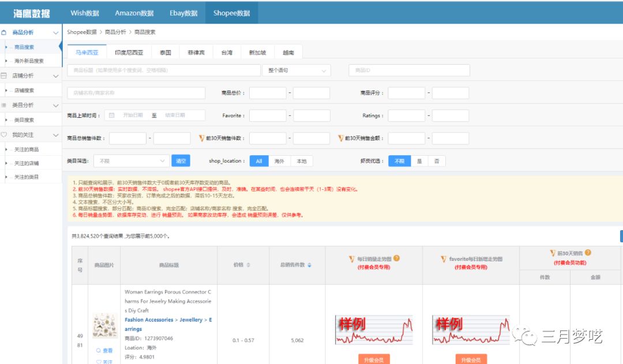Open the Amazon数据 top navigation tab
The height and width of the screenshot is (364, 623).
[134, 13]
